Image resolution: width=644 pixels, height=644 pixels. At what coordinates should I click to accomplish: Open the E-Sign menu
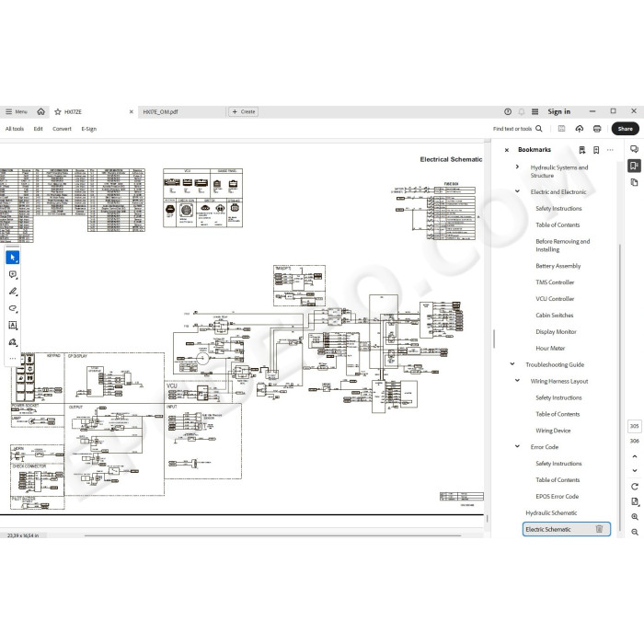point(88,129)
